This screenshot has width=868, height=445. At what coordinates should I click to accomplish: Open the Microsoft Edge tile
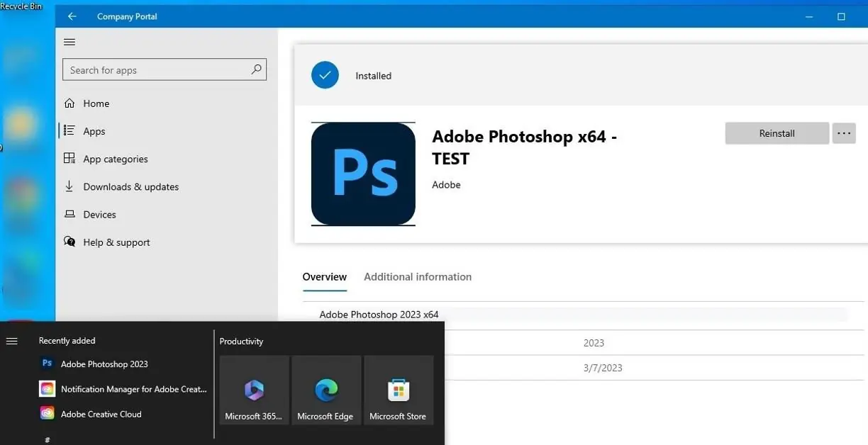(326, 390)
